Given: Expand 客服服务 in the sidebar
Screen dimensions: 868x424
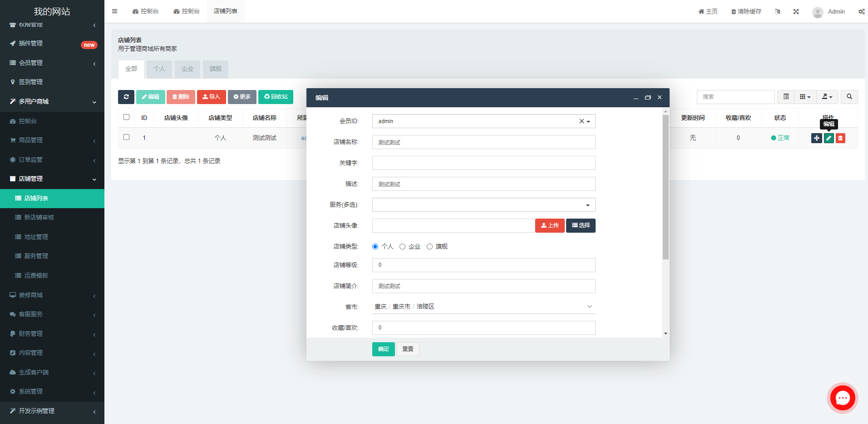Looking at the screenshot, I should tap(52, 314).
